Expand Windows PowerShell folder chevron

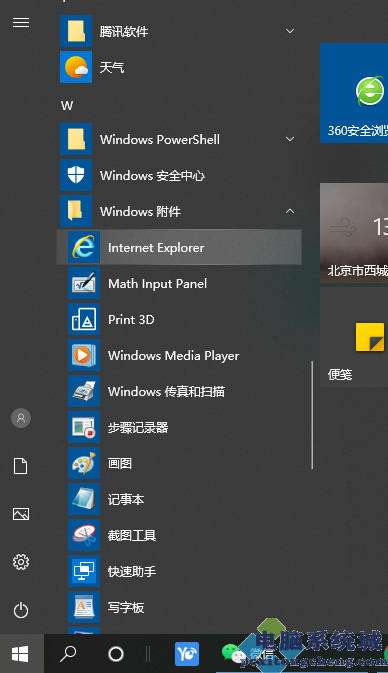290,139
